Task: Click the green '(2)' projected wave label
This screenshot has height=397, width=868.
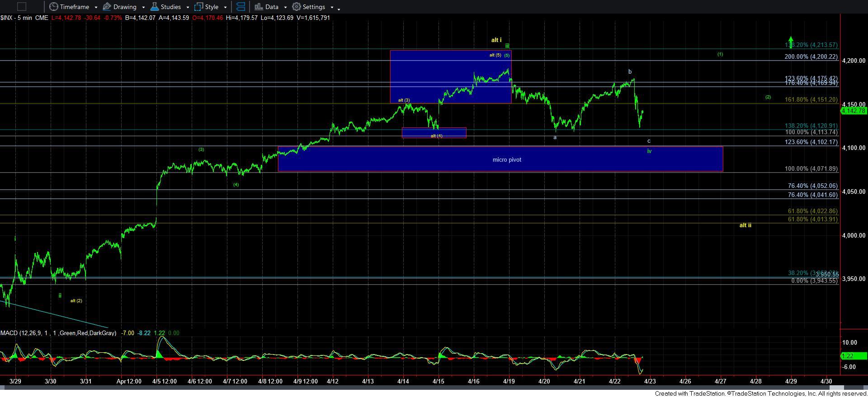Action: coord(768,97)
